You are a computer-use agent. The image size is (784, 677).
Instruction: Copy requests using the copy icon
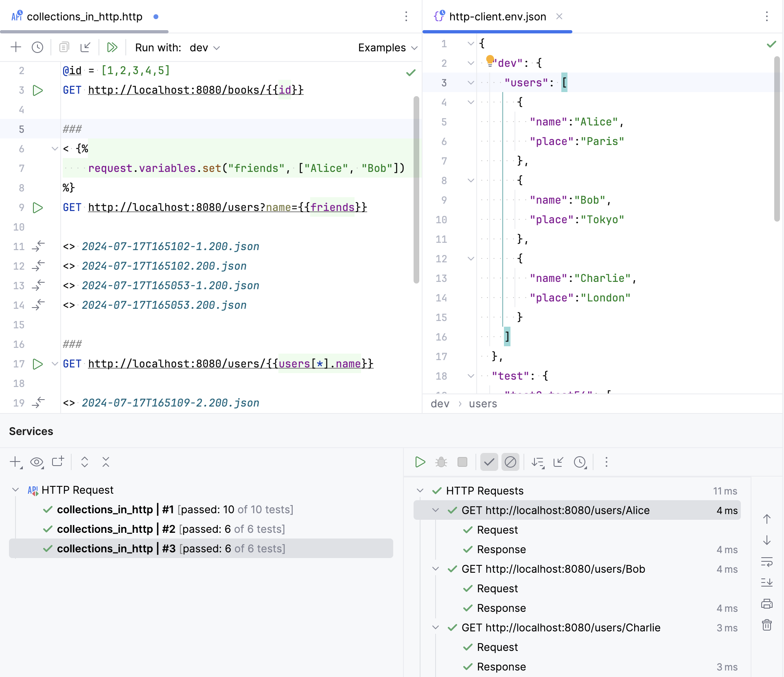tap(64, 47)
